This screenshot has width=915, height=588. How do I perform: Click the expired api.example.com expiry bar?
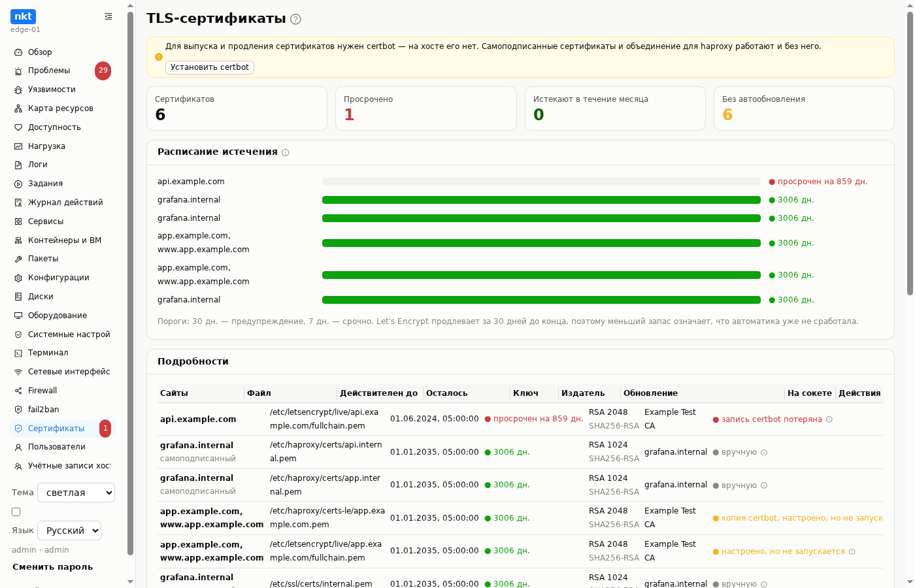[541, 182]
